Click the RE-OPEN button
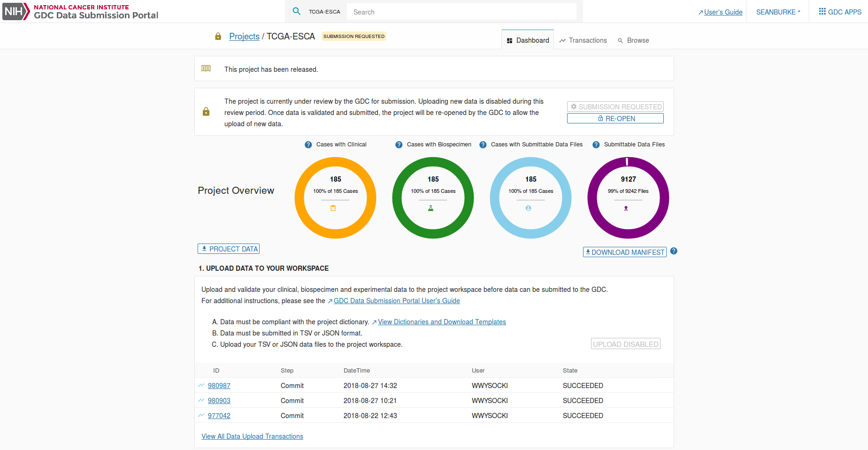 [x=615, y=119]
